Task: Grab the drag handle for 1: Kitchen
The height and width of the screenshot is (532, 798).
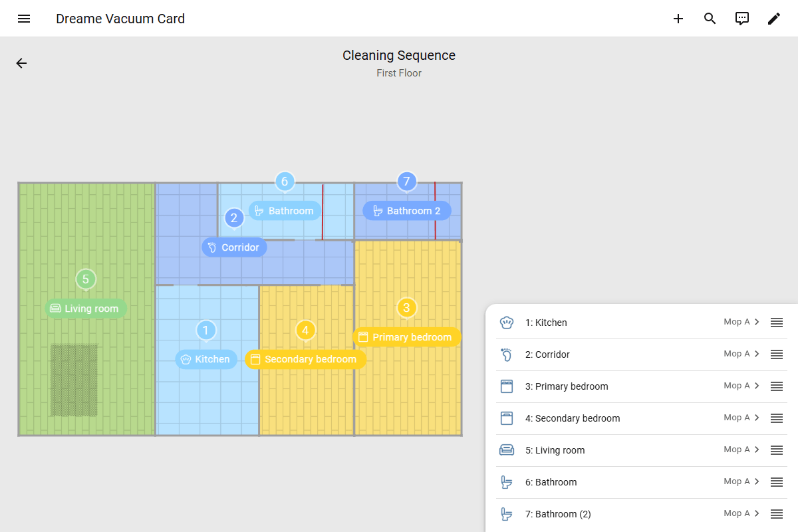Action: point(777,323)
